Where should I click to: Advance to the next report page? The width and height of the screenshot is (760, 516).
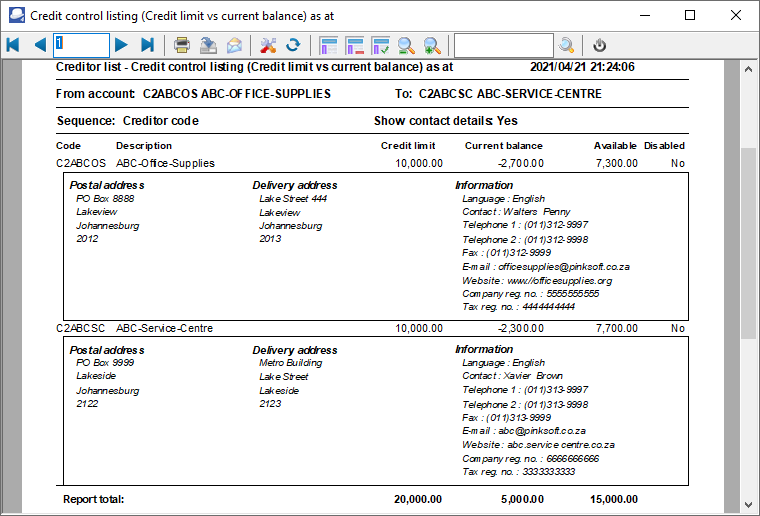pyautogui.click(x=121, y=45)
